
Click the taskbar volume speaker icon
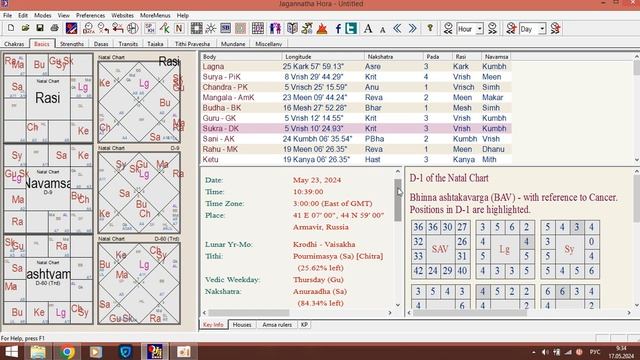[x=545, y=352]
